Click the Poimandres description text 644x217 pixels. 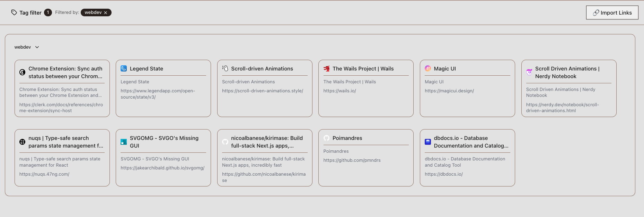pyautogui.click(x=336, y=151)
